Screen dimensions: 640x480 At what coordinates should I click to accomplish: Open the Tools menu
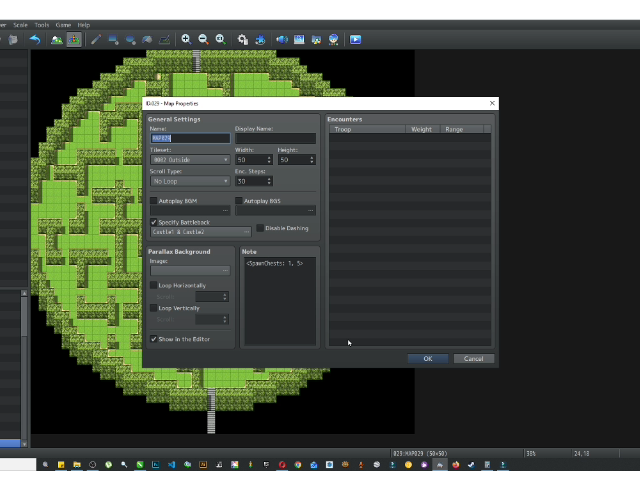pyautogui.click(x=42, y=25)
